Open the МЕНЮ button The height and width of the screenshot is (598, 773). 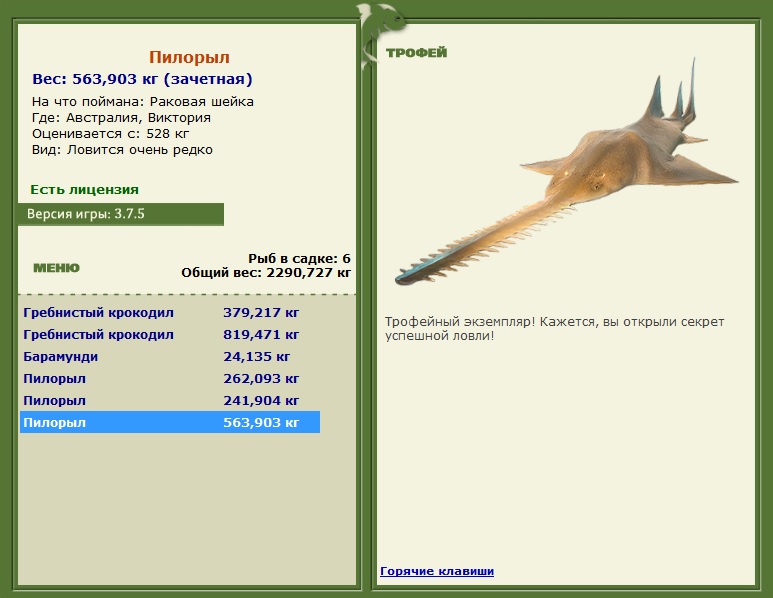[56, 268]
